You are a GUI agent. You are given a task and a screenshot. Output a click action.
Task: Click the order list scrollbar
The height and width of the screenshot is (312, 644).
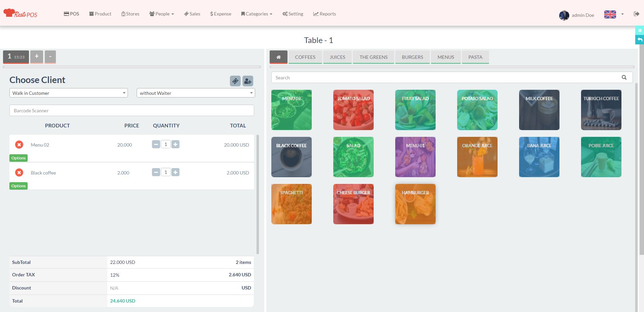pyautogui.click(x=258, y=194)
